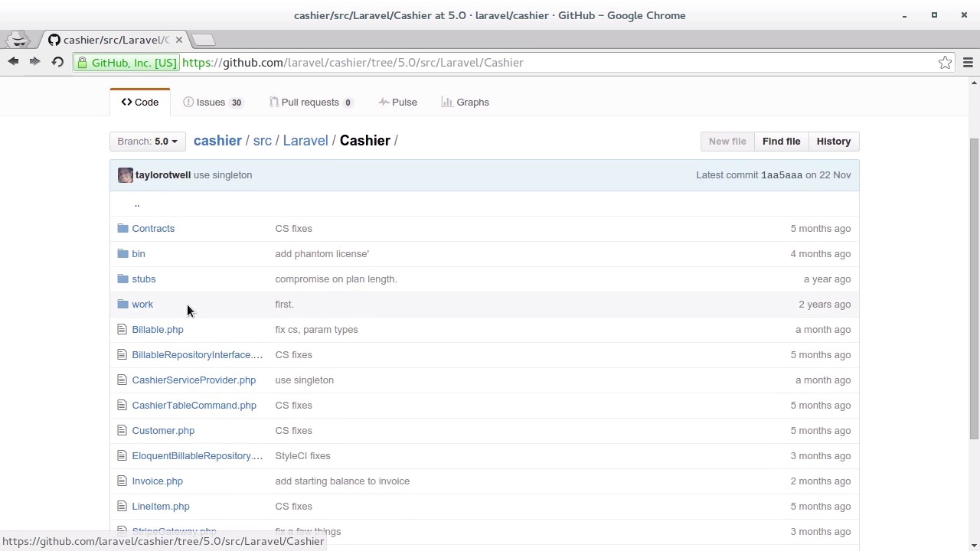Open the Contracts folder
This screenshot has height=551, width=980.
[153, 228]
